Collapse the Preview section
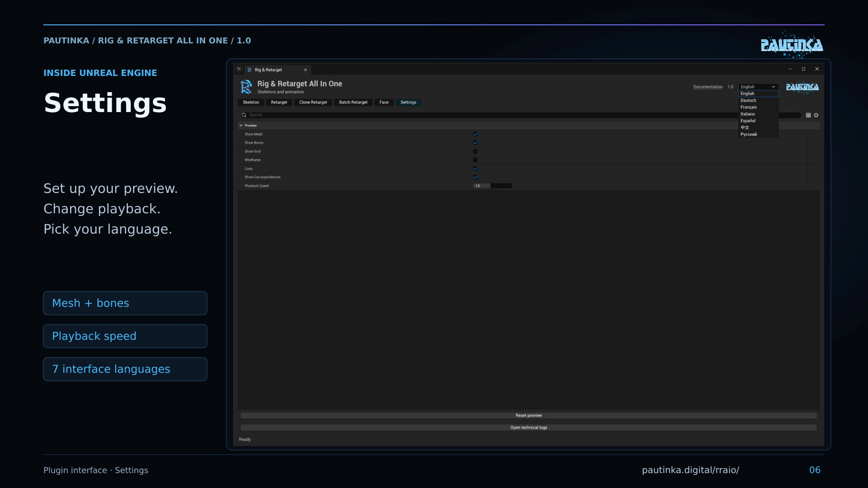 (241, 126)
